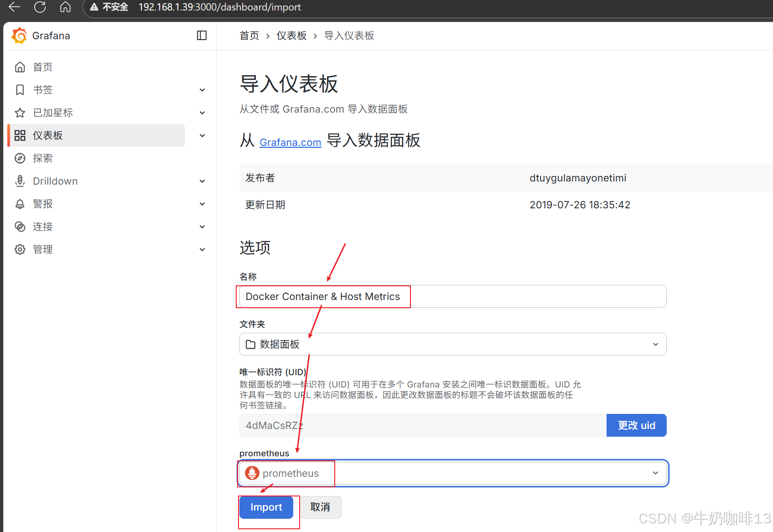This screenshot has width=773, height=532.
Task: Expand the 连接 section
Action: tap(202, 227)
